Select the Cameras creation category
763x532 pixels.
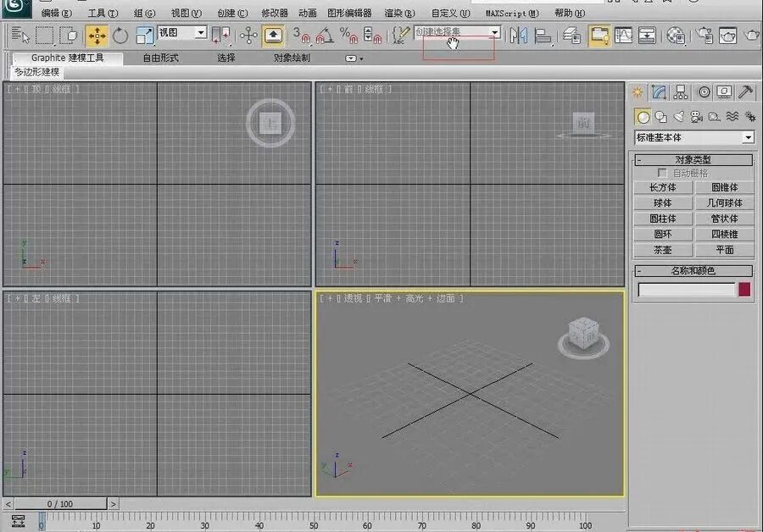click(697, 117)
